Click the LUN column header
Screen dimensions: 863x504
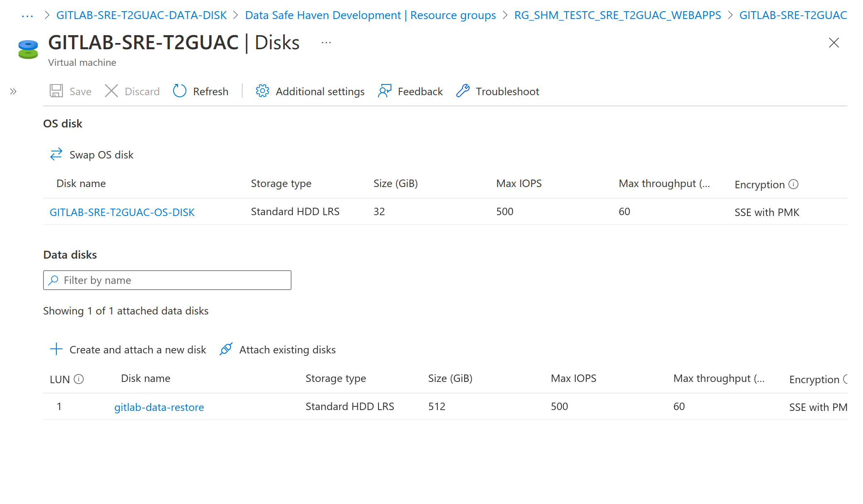pyautogui.click(x=60, y=379)
